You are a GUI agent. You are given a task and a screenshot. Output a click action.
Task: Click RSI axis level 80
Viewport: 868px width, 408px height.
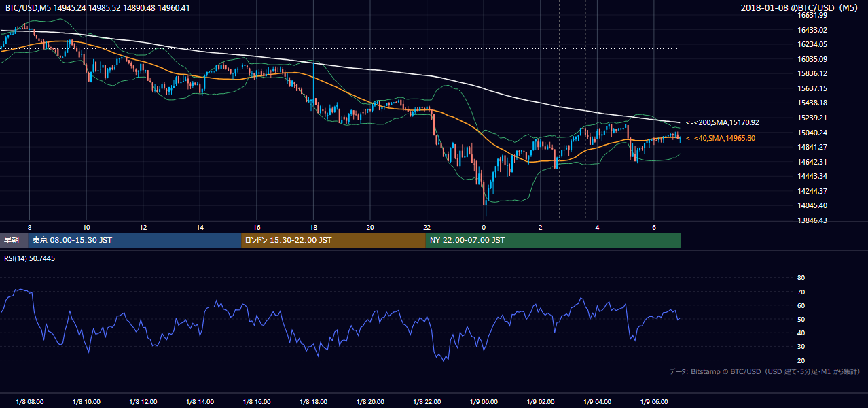[x=801, y=278]
